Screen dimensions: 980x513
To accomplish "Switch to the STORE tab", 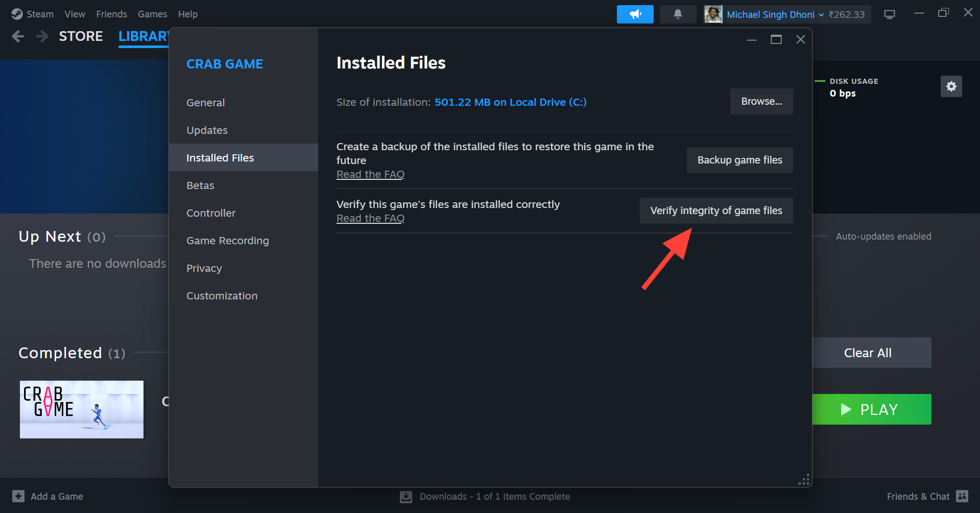I will (81, 36).
